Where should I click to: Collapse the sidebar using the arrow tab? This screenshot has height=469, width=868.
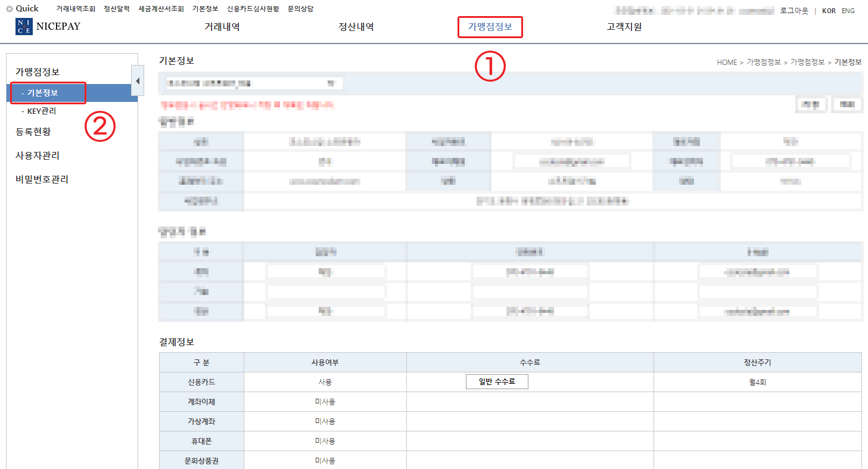coord(138,80)
